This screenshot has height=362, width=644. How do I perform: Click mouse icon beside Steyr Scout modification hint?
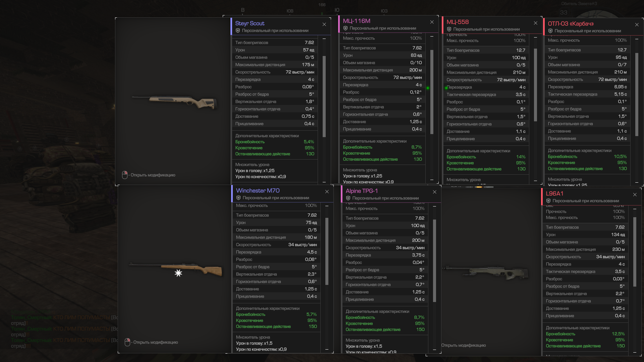coord(125,175)
